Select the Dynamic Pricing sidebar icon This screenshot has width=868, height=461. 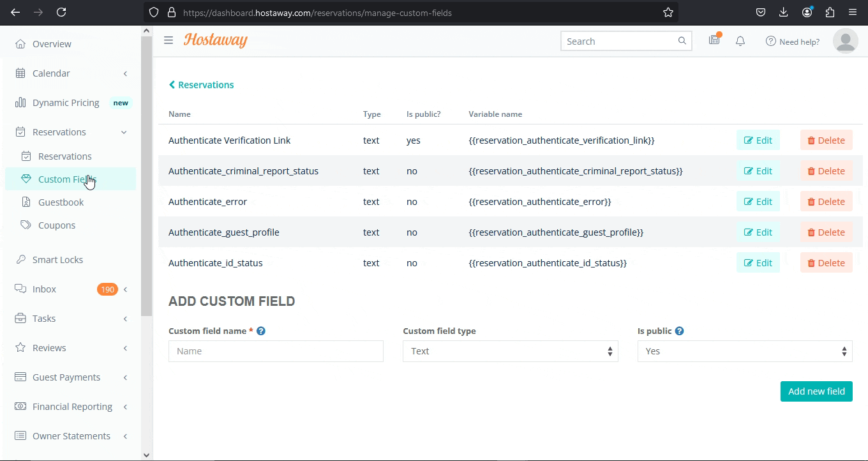tap(21, 102)
